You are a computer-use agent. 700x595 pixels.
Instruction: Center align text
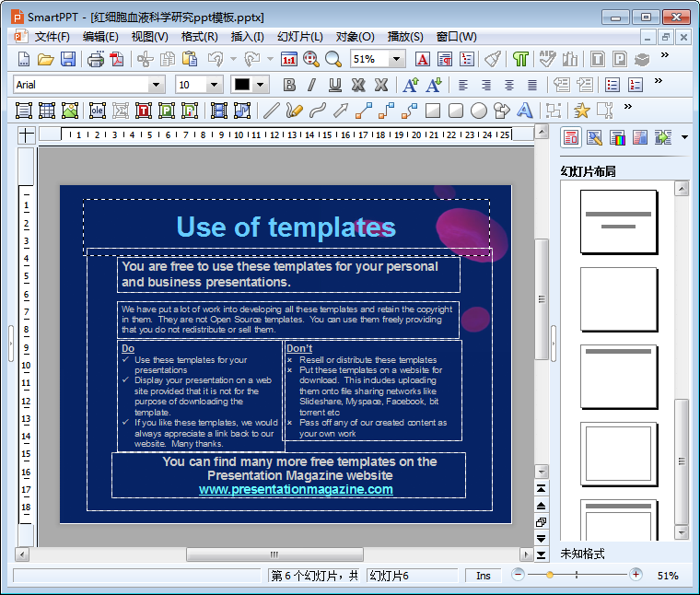click(x=509, y=85)
